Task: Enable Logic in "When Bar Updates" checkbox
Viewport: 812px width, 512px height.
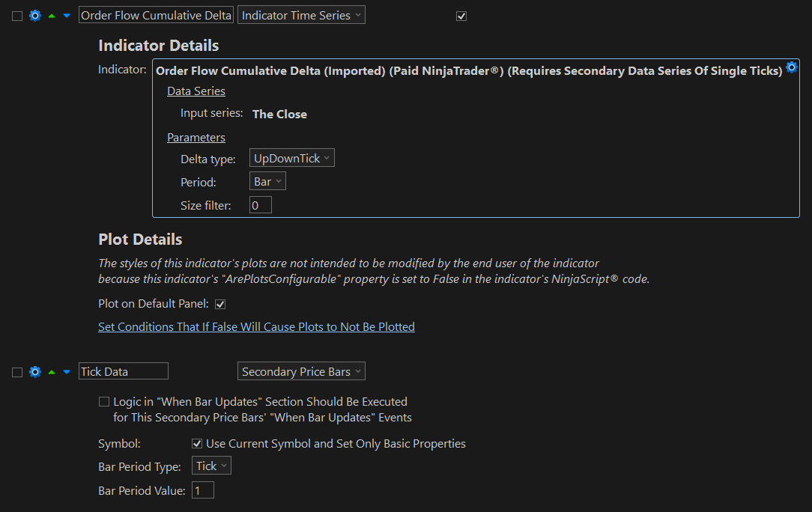Action: (104, 402)
